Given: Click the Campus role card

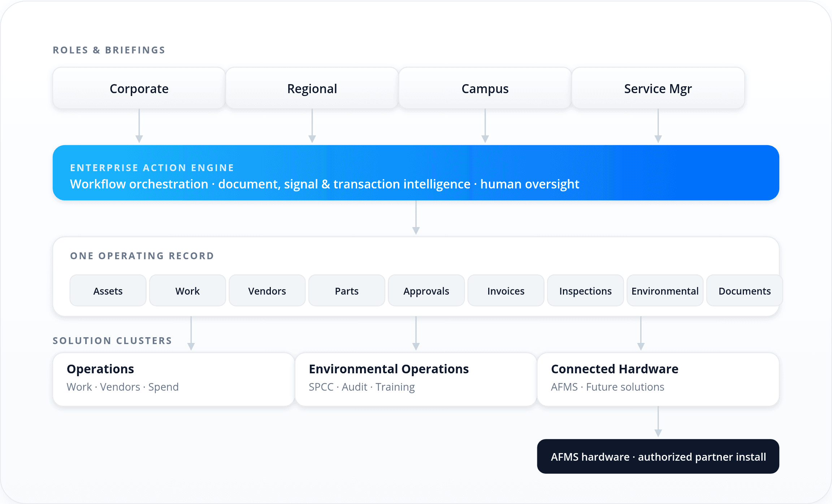Looking at the screenshot, I should pos(485,88).
